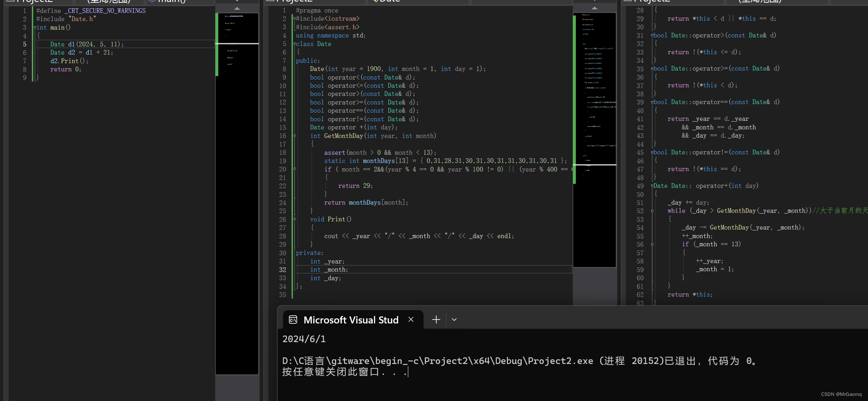Click the 'int _year;' member declaration

click(x=327, y=261)
